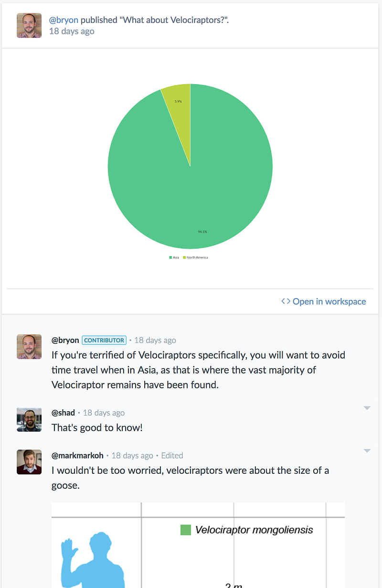Click the Edited label on markmarkoh's comment

[172, 456]
